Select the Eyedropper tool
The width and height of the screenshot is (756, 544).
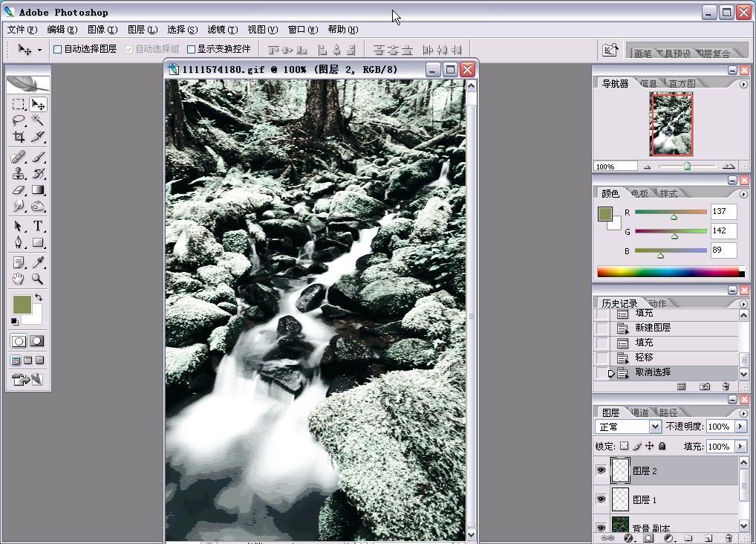click(38, 262)
